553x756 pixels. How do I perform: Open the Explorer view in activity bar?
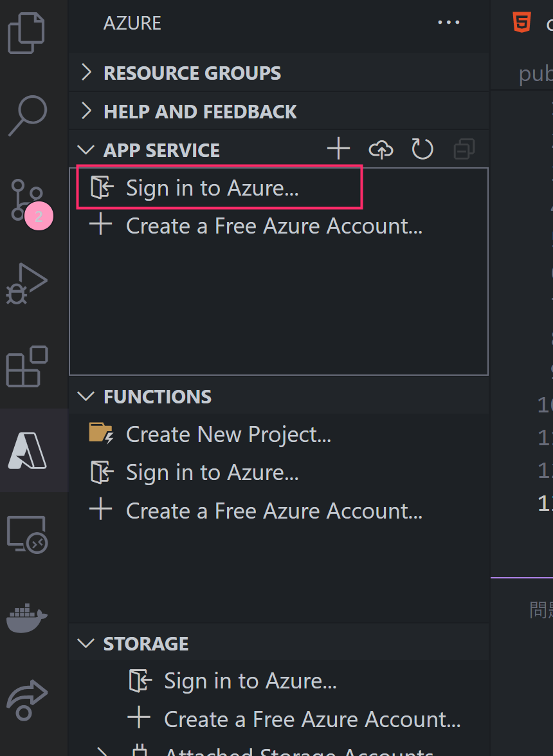pyautogui.click(x=26, y=33)
